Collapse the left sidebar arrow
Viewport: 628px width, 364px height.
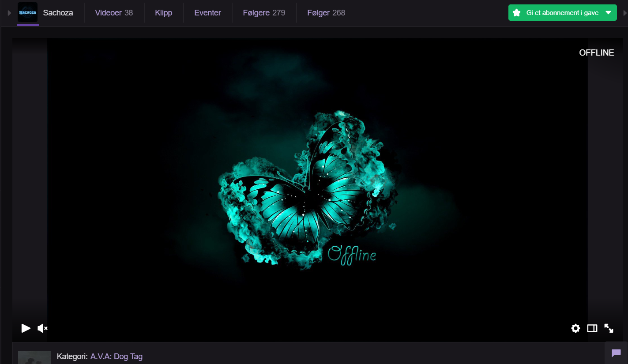pyautogui.click(x=9, y=13)
